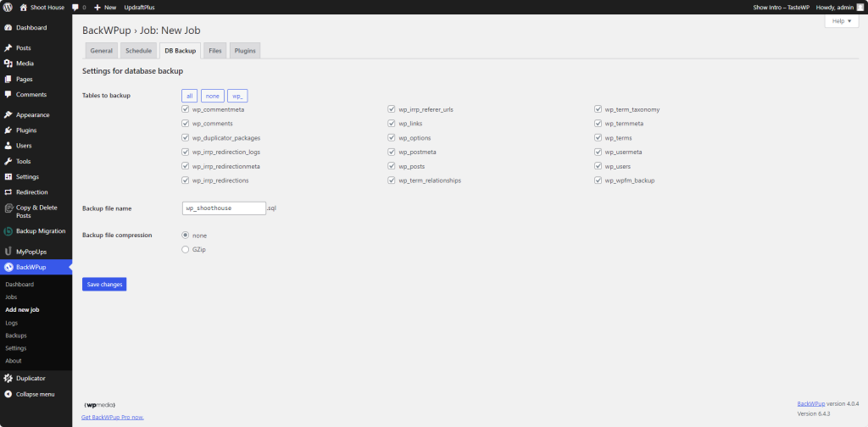This screenshot has width=868, height=427.
Task: Click the Backup Migration icon
Action: [x=8, y=231]
